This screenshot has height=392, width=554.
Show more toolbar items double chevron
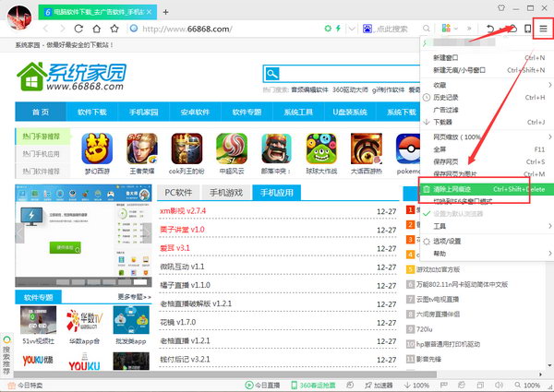click(469, 29)
